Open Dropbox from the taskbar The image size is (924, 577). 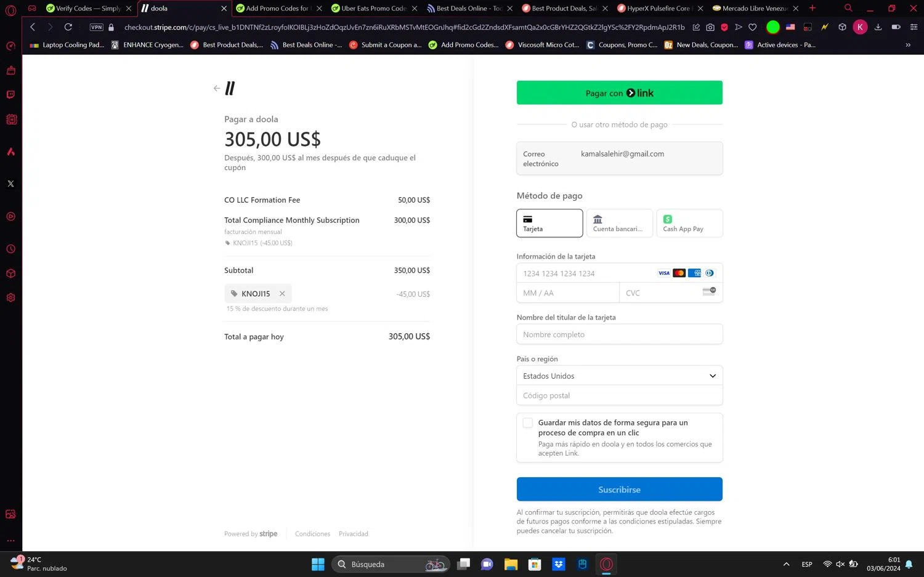(559, 564)
